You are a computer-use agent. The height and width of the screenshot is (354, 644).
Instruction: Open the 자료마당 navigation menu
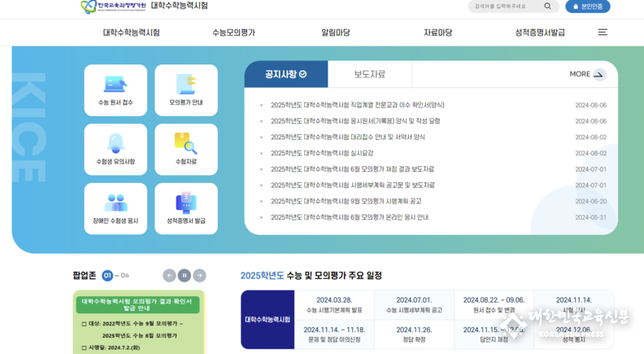coord(437,33)
